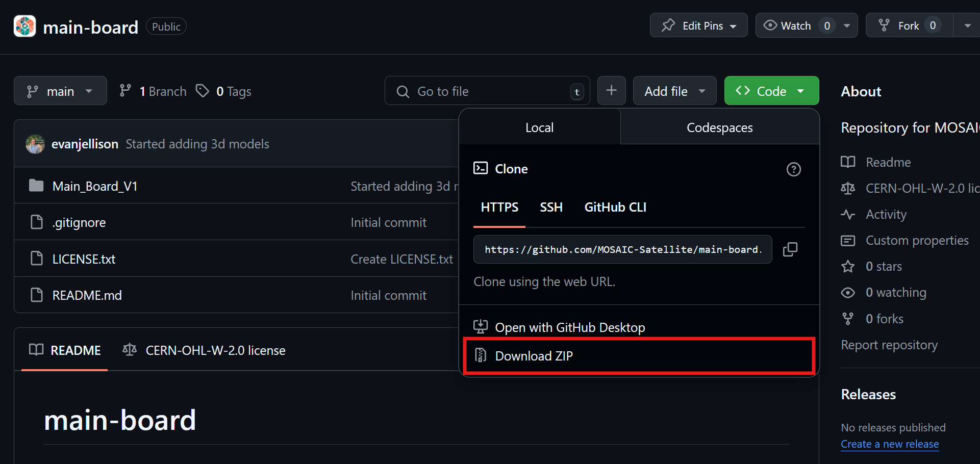The width and height of the screenshot is (980, 464).
Task: Click Custom properties link in About
Action: point(917,240)
